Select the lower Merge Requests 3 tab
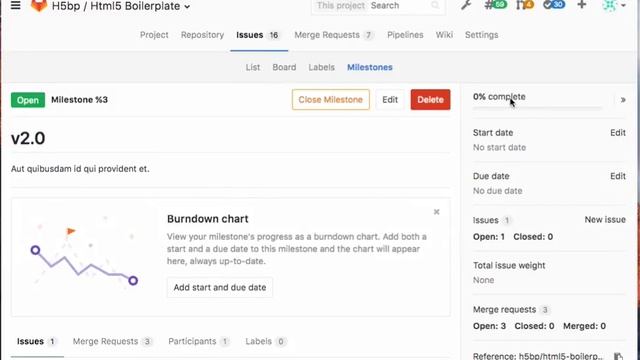Image resolution: width=640 pixels, height=360 pixels. [112, 342]
